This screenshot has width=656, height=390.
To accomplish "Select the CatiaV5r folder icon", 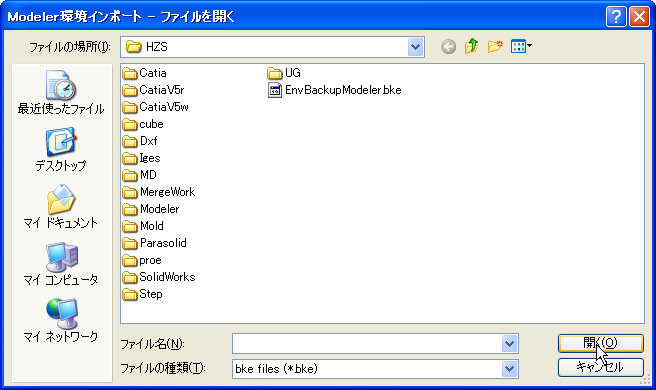I will pyautogui.click(x=130, y=90).
